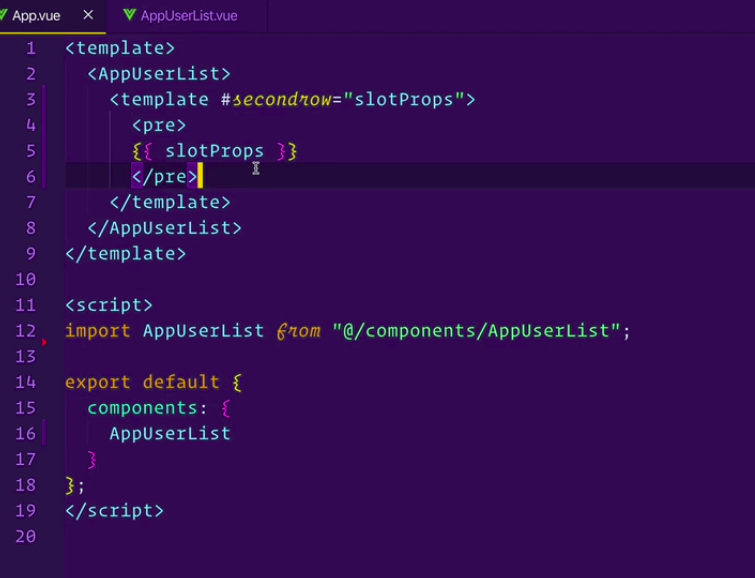Screen dimensions: 755x578
Task: Click the opening <script> tag
Action: (109, 304)
